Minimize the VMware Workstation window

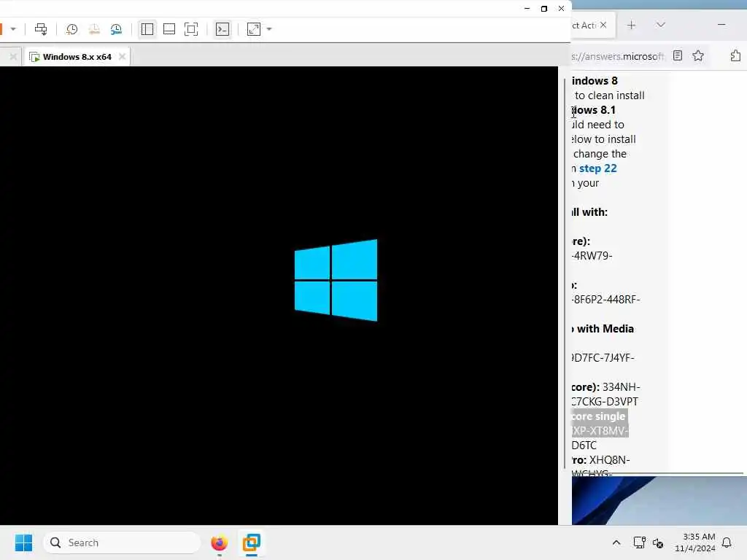coord(527,9)
